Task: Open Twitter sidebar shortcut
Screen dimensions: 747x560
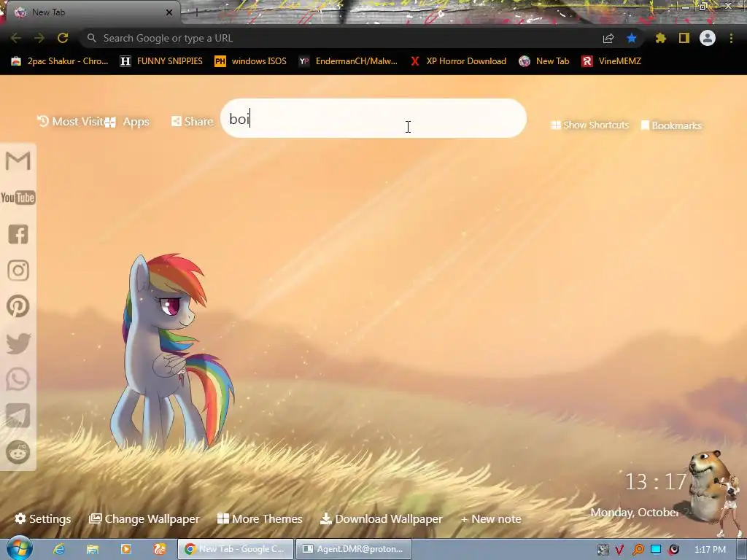Action: pos(18,343)
